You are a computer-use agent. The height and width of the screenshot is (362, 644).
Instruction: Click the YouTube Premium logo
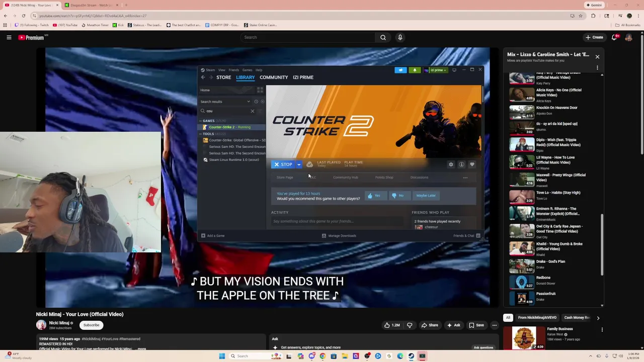pos(31,37)
